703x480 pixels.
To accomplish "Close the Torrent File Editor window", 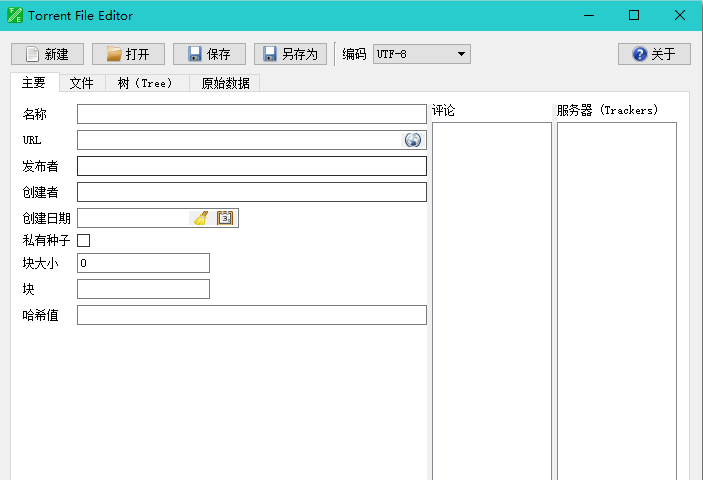I will pyautogui.click(x=680, y=15).
